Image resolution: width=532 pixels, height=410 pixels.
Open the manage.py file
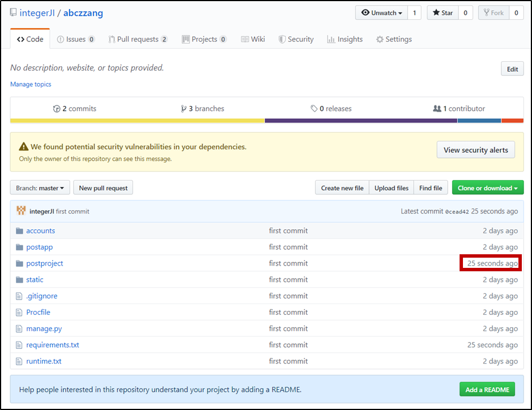(x=44, y=328)
